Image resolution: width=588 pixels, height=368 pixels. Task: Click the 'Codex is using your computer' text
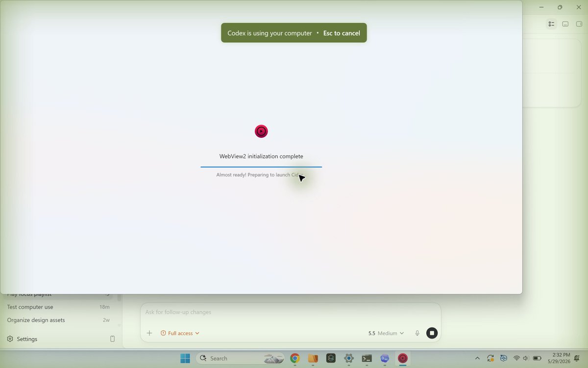[x=269, y=33]
